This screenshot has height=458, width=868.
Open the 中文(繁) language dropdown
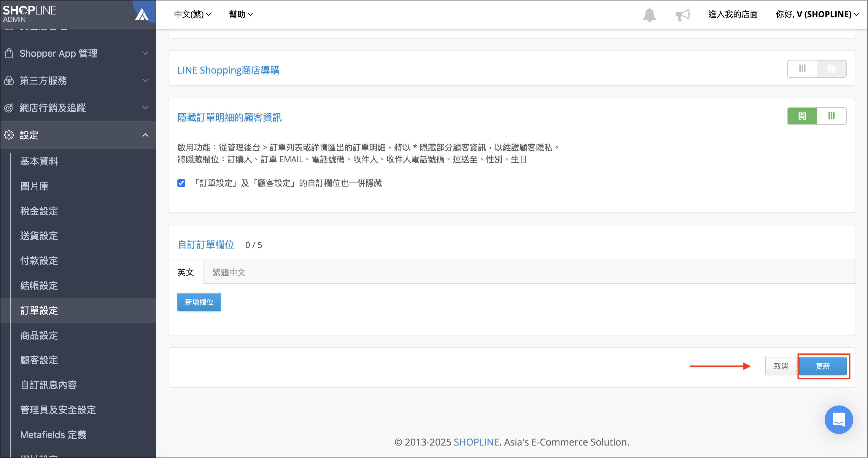193,14
